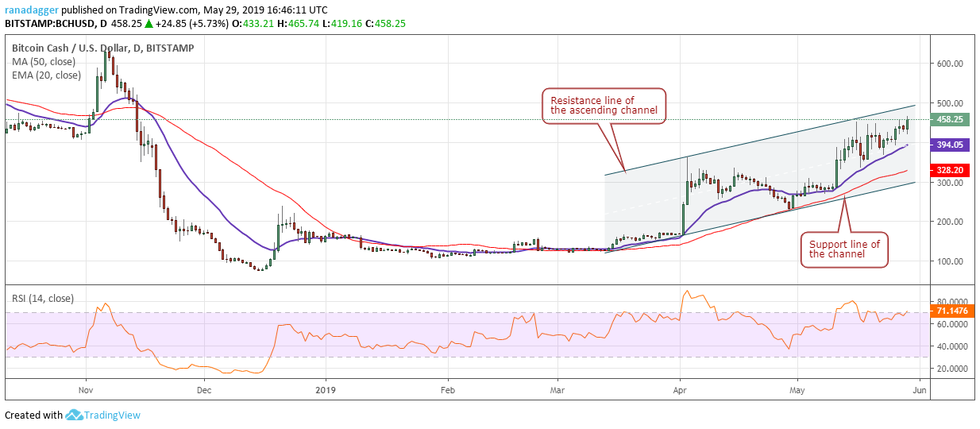
Task: Click the 80.0000 RSI axis label
Action: 951,302
